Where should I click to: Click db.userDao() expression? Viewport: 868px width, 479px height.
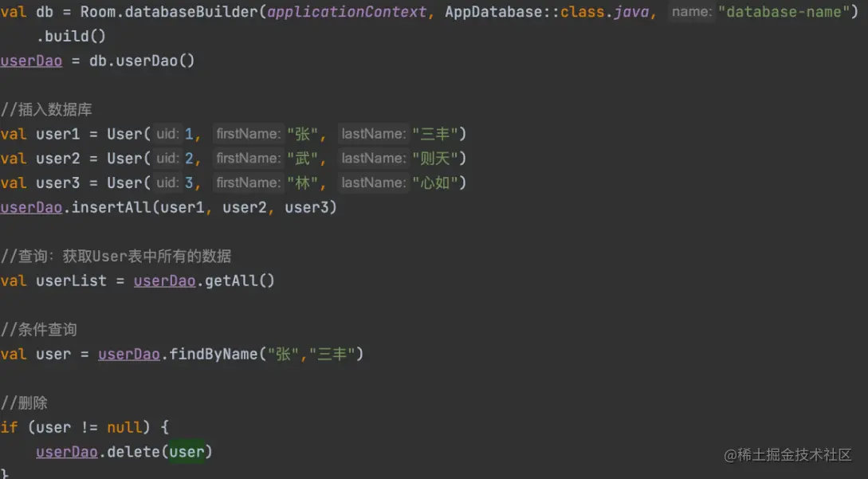[142, 61]
